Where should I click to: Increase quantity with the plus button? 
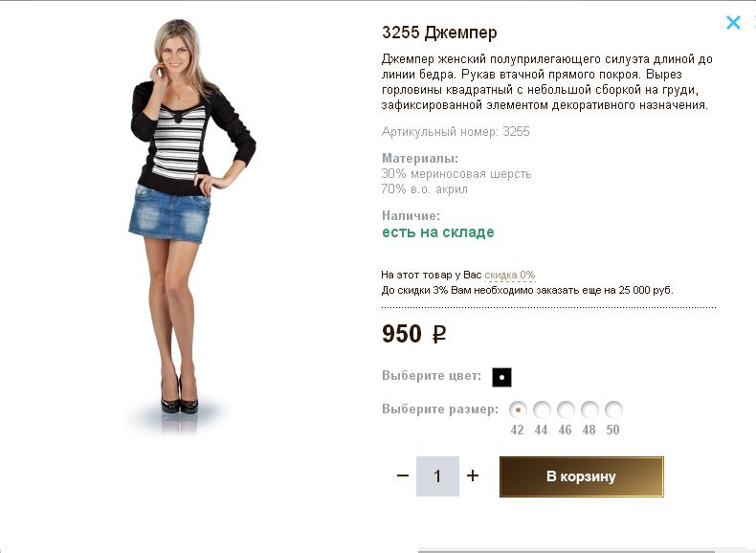coord(473,476)
